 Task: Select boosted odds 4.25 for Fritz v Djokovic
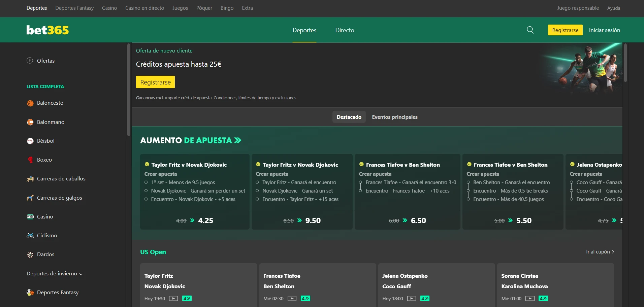pyautogui.click(x=195, y=220)
